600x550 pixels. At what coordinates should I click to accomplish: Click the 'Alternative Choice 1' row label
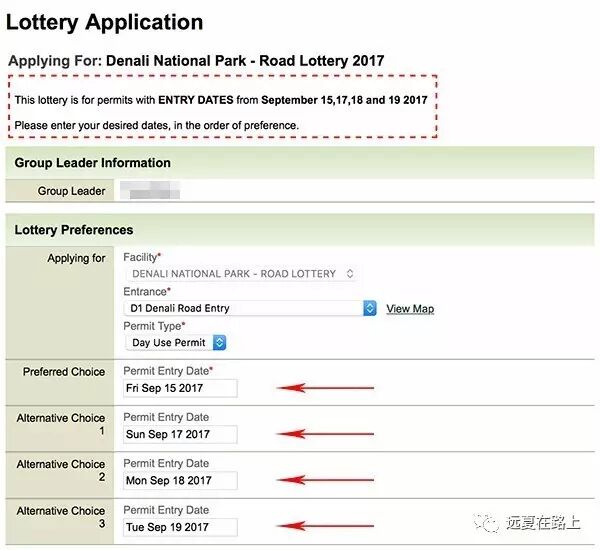60,424
